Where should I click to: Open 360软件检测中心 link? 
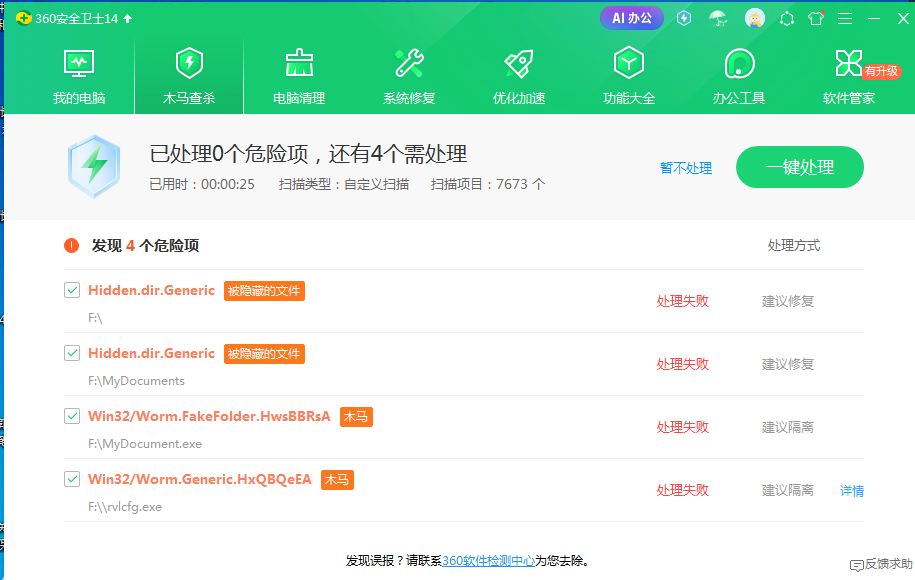pos(488,561)
